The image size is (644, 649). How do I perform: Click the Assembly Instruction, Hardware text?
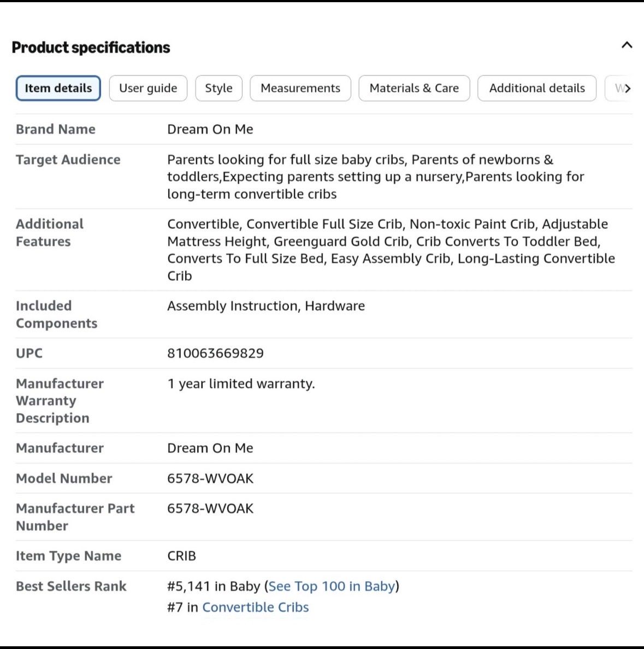coord(266,306)
